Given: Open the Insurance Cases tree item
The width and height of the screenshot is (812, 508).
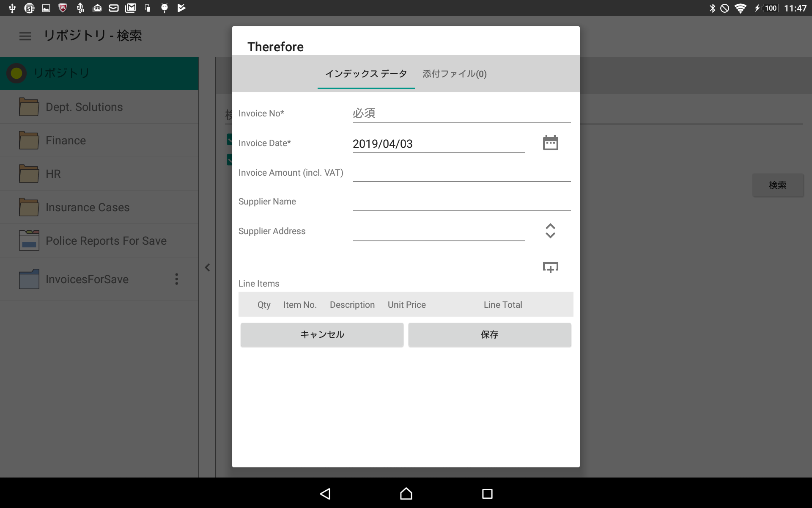Looking at the screenshot, I should coord(99,207).
